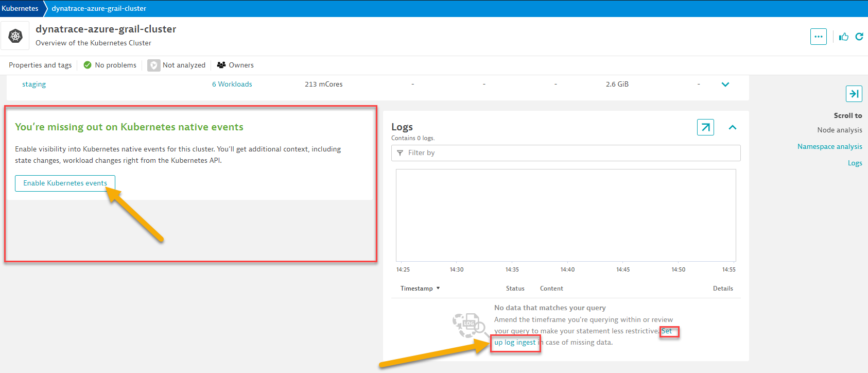Click the Kubernetes helm cluster icon

pos(15,36)
